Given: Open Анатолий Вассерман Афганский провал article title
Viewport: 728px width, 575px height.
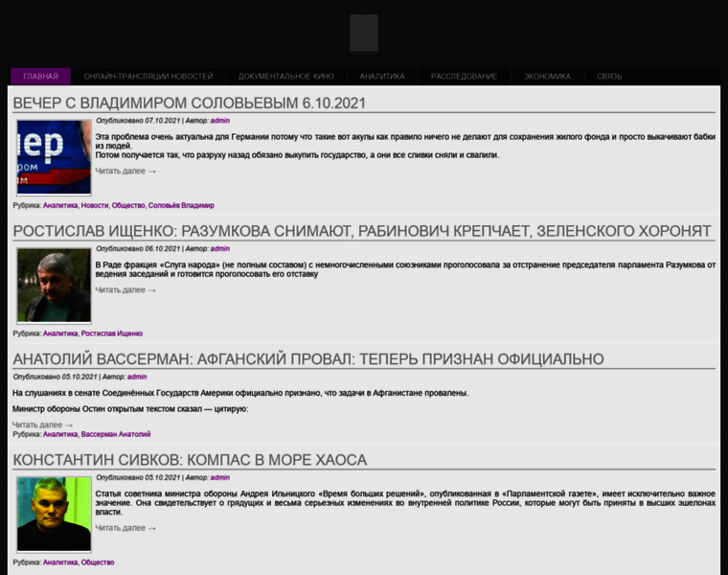Looking at the screenshot, I should point(308,359).
